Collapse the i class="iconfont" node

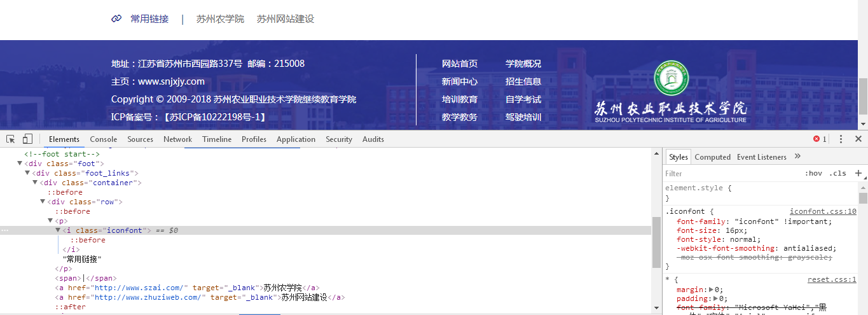click(x=58, y=230)
